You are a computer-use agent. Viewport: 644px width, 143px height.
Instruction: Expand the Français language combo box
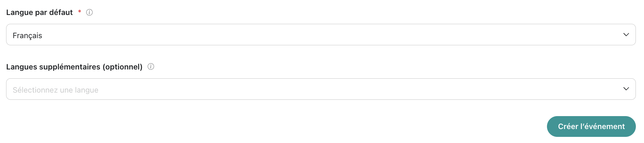(x=321, y=35)
